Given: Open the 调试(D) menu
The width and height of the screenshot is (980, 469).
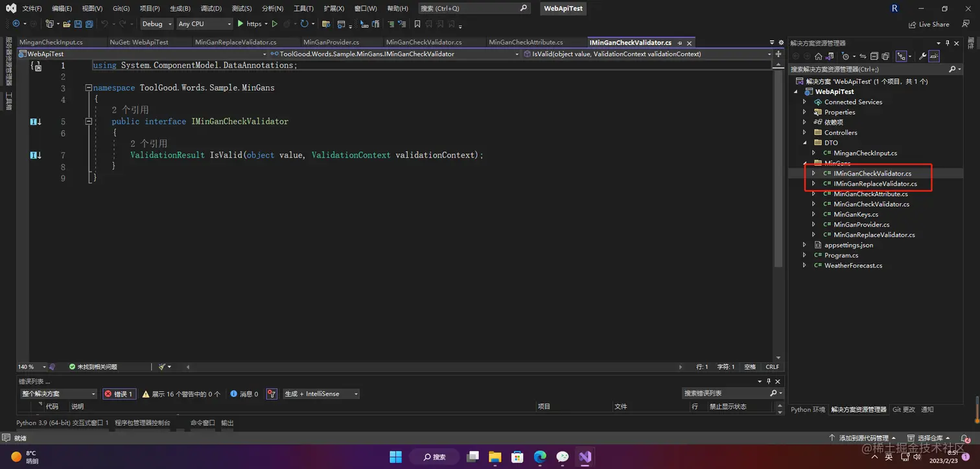Looking at the screenshot, I should [x=211, y=8].
